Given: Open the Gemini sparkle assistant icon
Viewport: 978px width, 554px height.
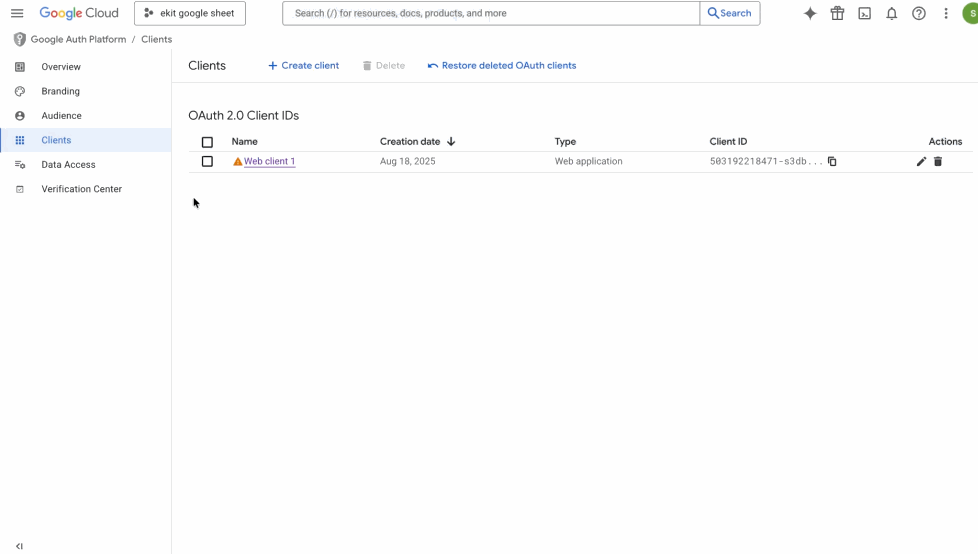Looking at the screenshot, I should [810, 13].
